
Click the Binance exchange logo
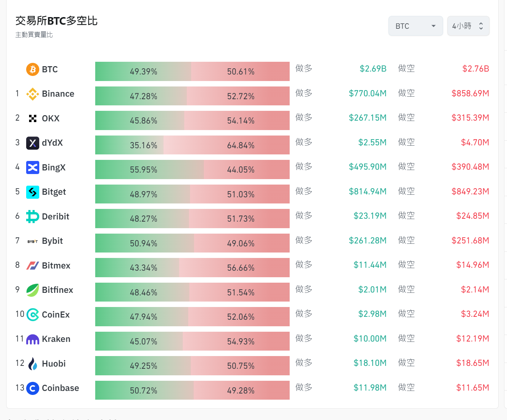[33, 94]
